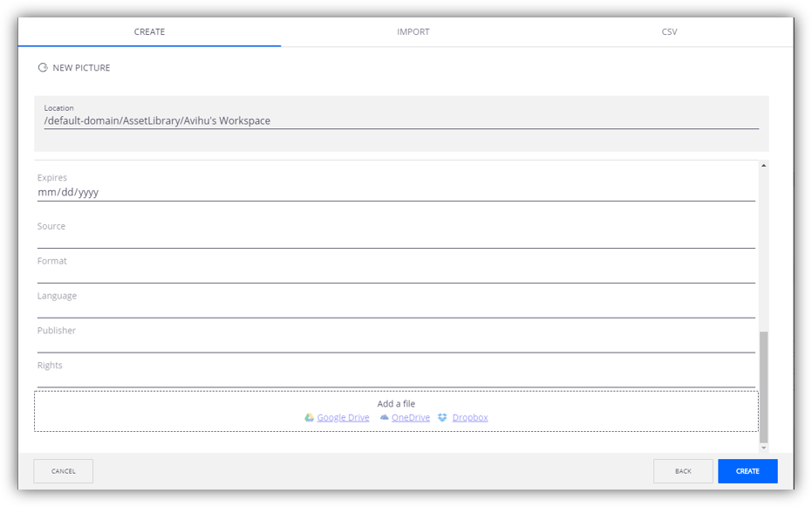Select the Language input field
The height and width of the screenshot is (507, 812).
click(395, 310)
